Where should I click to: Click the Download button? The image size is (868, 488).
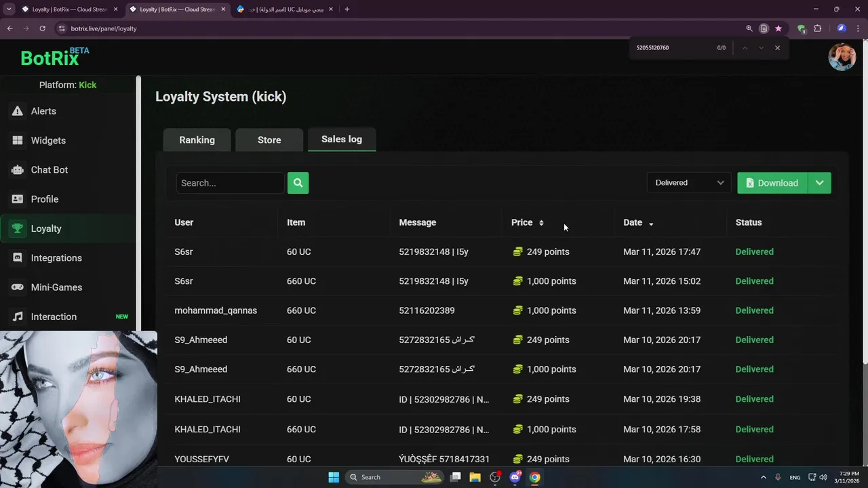[772, 183]
